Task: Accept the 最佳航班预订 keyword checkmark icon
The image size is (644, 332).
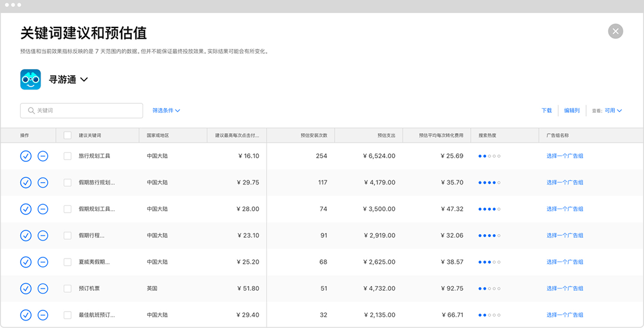Action: (26, 315)
